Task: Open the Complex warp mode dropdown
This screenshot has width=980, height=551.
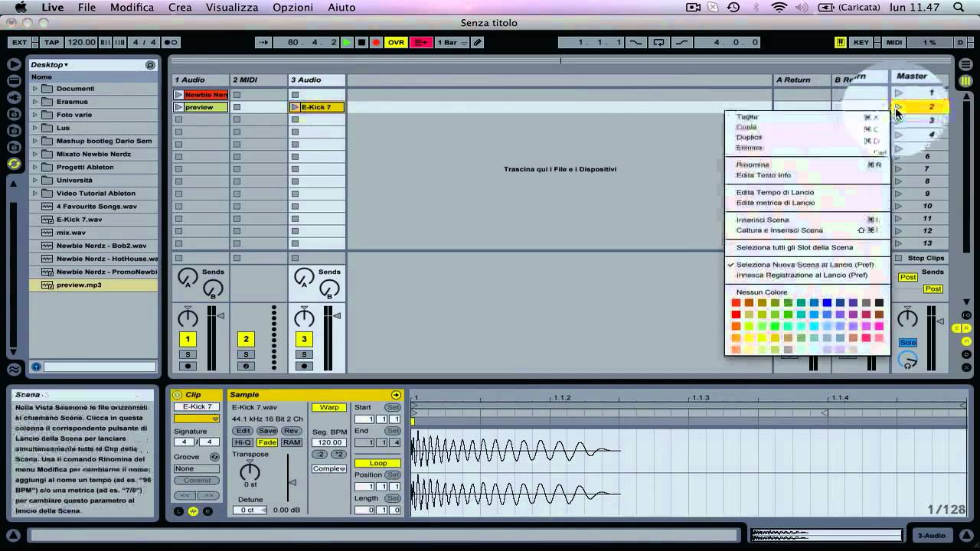Action: coord(329,468)
